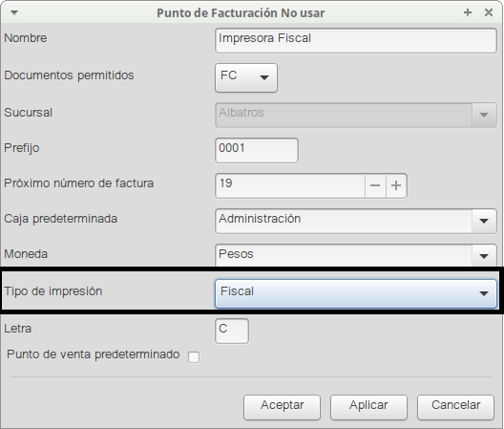This screenshot has height=429, width=504.
Task: Click the Punto de venta predeterminado label
Action: tap(94, 354)
